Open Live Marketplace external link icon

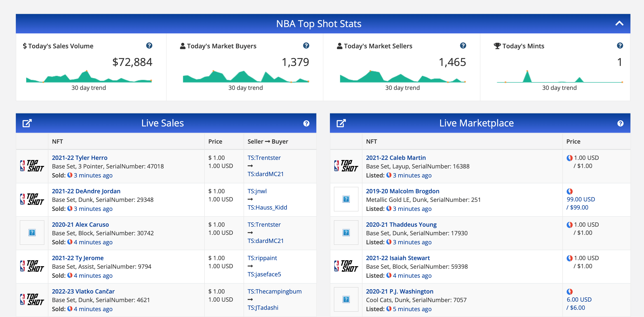341,123
